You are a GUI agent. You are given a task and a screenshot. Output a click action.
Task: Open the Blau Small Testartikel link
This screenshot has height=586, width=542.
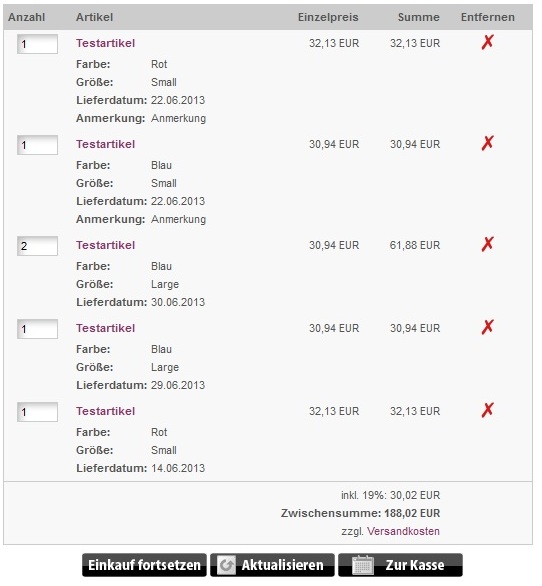click(x=105, y=144)
